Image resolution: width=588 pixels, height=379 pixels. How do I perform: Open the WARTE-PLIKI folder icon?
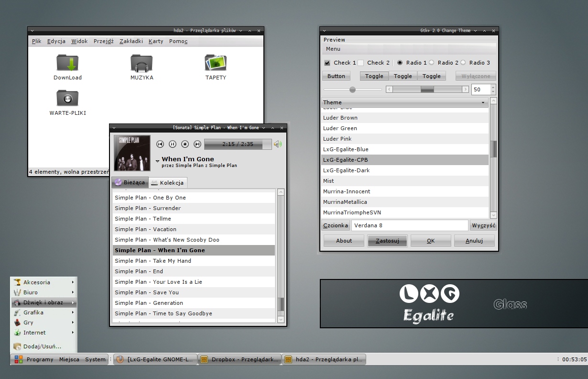click(67, 99)
